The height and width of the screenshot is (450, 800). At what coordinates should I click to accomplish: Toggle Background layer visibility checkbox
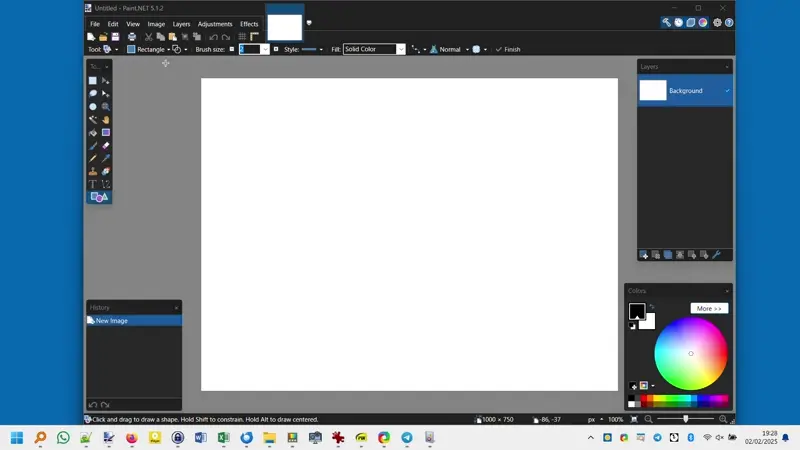(728, 91)
